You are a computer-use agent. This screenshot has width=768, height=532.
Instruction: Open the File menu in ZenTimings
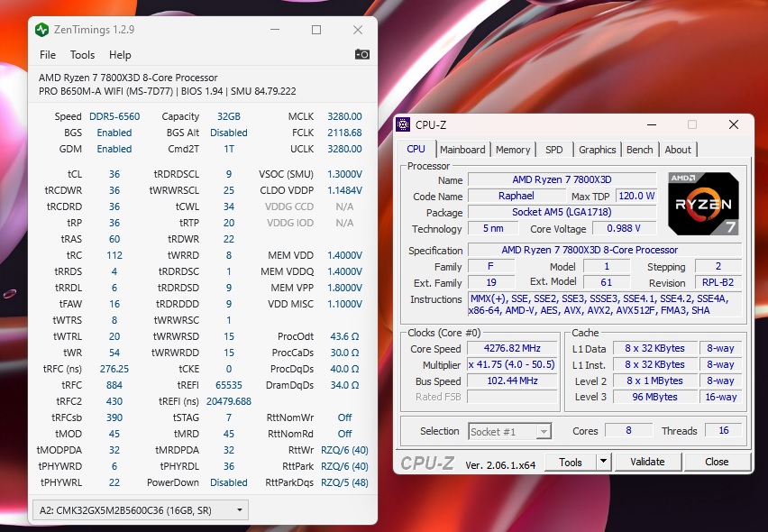click(x=48, y=55)
